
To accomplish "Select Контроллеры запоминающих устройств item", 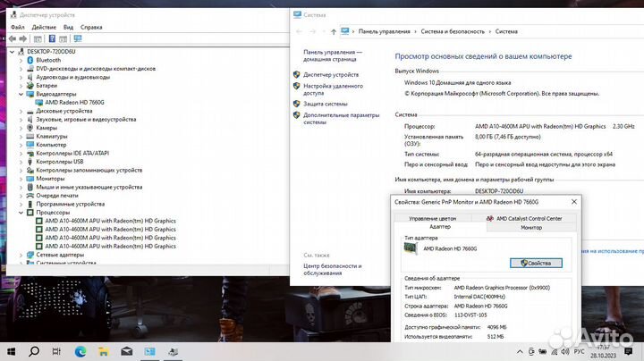I will pos(89,170).
